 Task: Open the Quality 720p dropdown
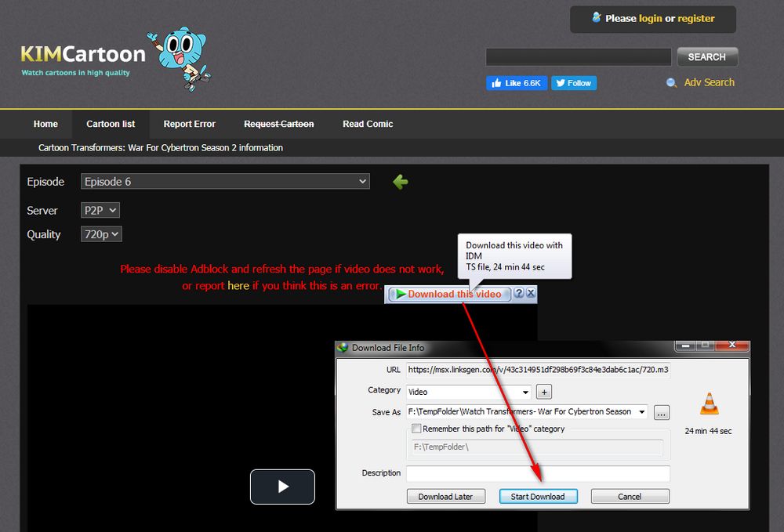[101, 233]
